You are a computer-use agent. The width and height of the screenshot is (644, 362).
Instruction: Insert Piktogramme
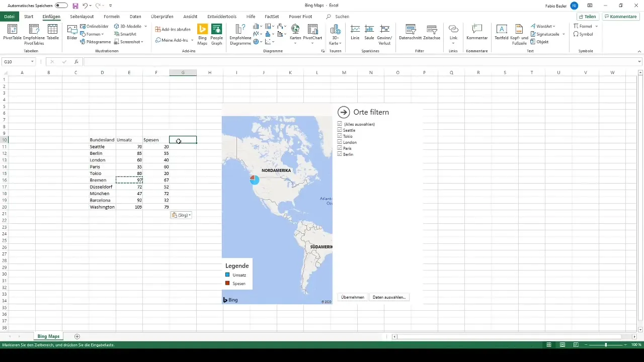click(96, 42)
